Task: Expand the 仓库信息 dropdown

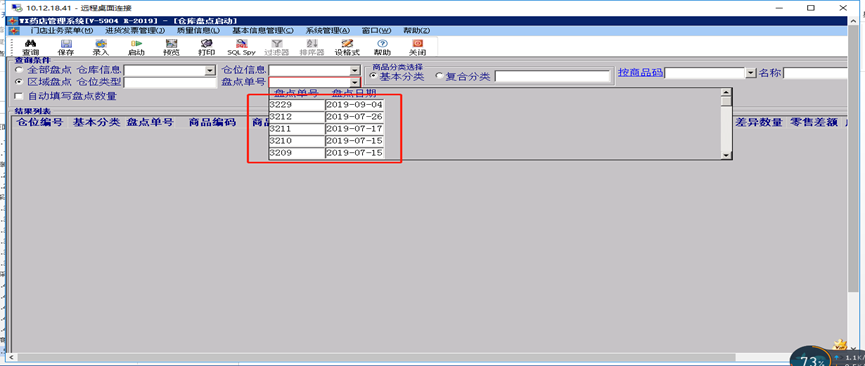Action: pos(210,71)
